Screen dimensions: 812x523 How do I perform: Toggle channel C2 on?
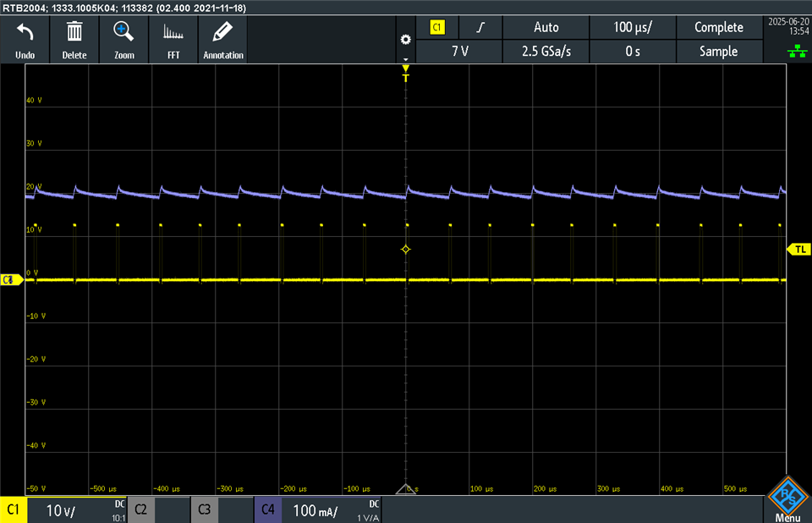coord(141,509)
